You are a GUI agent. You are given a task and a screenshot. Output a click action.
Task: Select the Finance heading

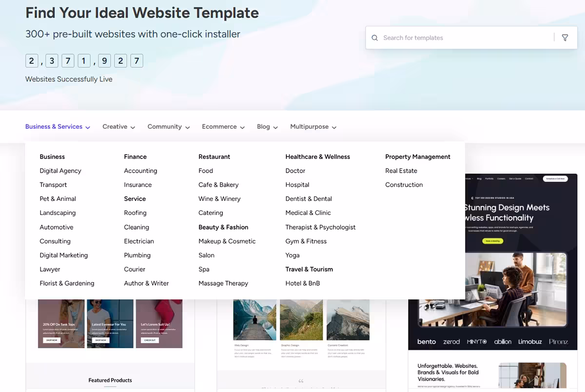click(135, 157)
